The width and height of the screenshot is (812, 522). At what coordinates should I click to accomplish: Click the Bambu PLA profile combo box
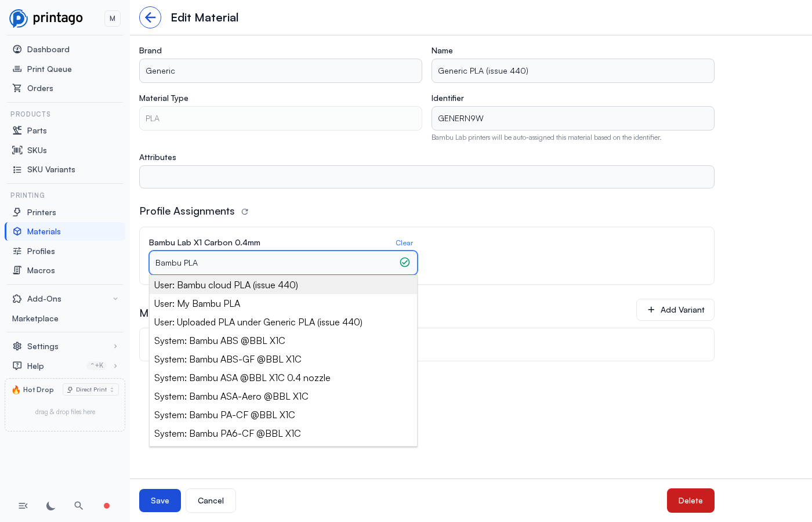(283, 263)
